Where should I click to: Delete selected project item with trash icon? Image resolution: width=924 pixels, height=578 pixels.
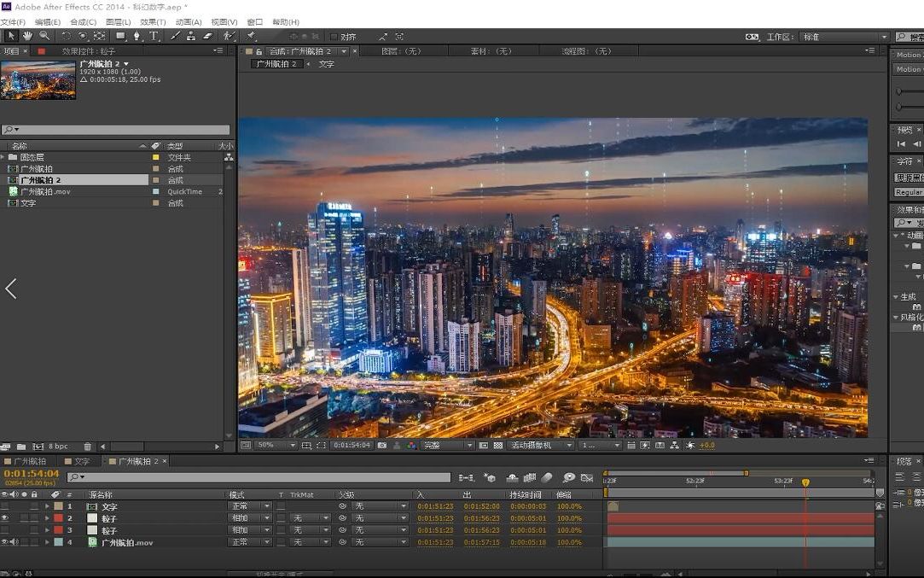[87, 446]
